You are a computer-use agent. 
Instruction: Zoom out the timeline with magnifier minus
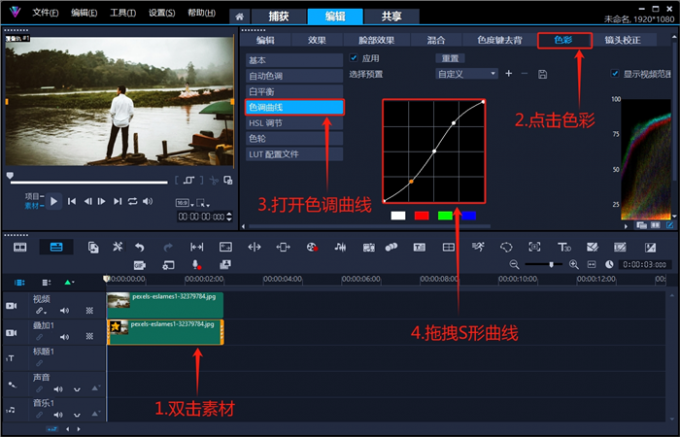point(514,264)
